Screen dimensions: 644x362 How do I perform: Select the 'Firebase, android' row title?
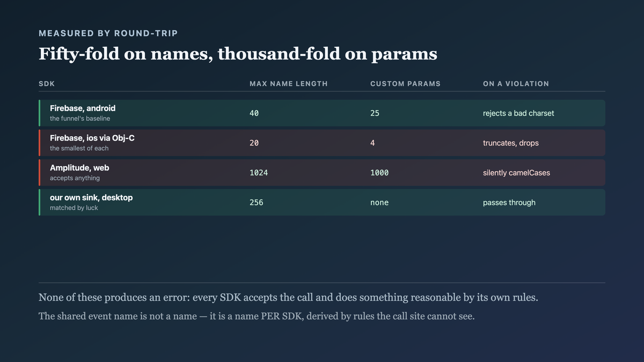[x=83, y=108]
